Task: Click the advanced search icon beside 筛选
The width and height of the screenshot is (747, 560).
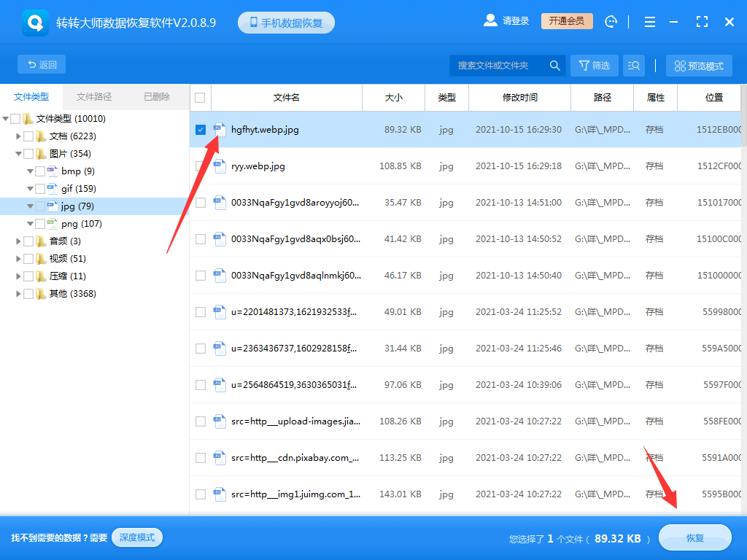Action: coord(633,65)
